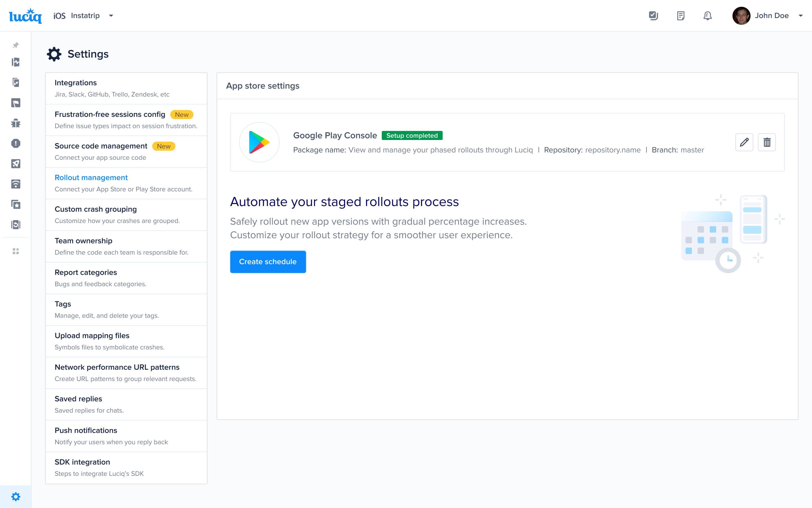Click the App store settings heading
The width and height of the screenshot is (812, 508).
263,86
